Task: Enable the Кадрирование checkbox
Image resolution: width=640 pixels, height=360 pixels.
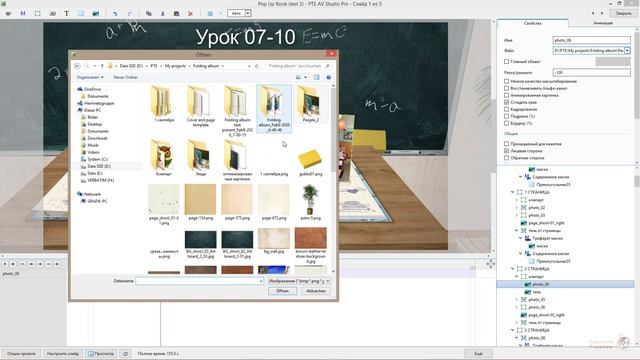Action: coord(507,109)
